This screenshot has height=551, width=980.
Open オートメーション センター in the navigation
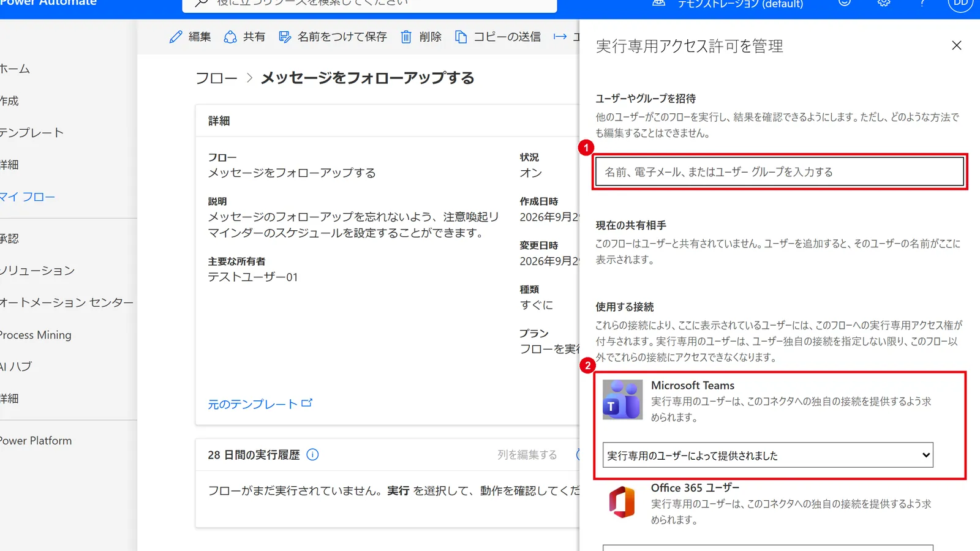[x=67, y=302]
